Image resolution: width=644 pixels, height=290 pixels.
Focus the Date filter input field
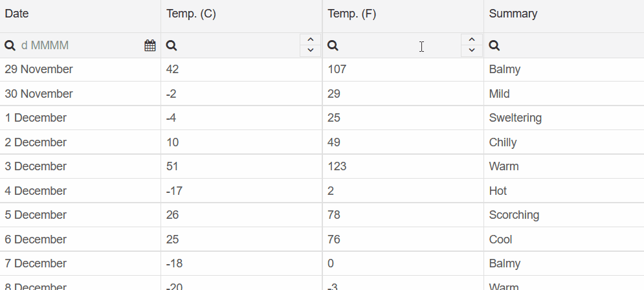(80, 45)
